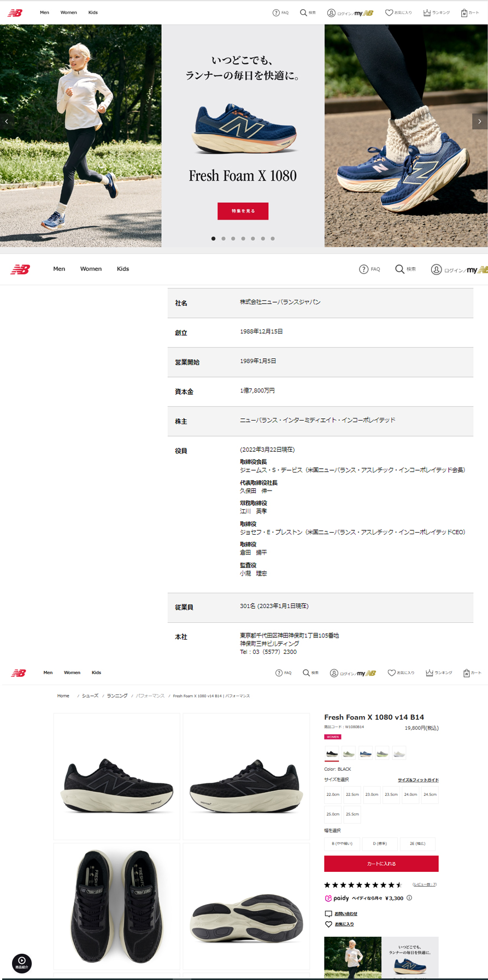Viewport: 488px width, 980px height.
Task: Open Women menu in the top banner page header
Action: click(68, 13)
